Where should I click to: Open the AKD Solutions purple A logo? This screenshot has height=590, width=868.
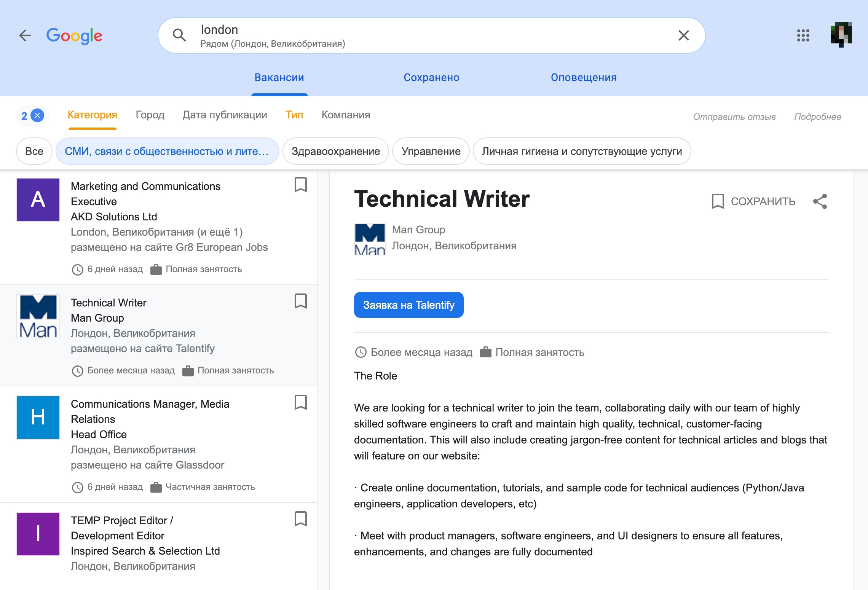point(38,200)
